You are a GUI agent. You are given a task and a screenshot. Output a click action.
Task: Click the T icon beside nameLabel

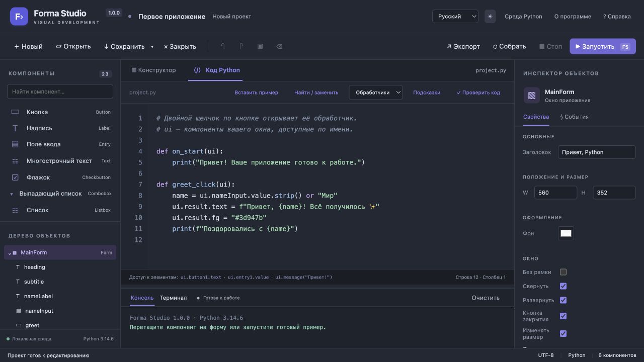coord(18,296)
